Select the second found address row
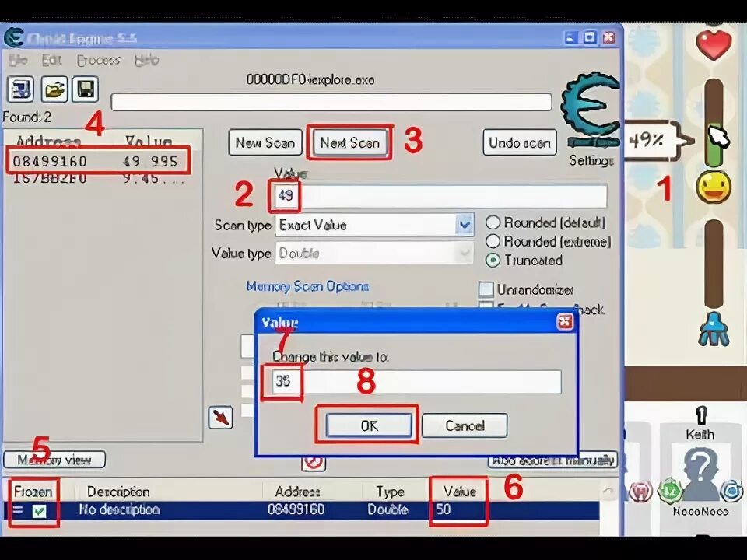The image size is (747, 560). [98, 179]
